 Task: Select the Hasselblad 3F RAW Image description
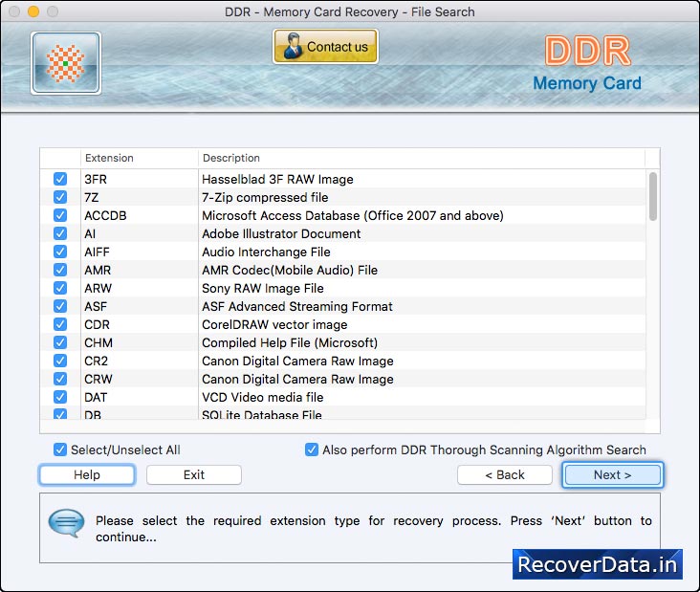tap(277, 180)
